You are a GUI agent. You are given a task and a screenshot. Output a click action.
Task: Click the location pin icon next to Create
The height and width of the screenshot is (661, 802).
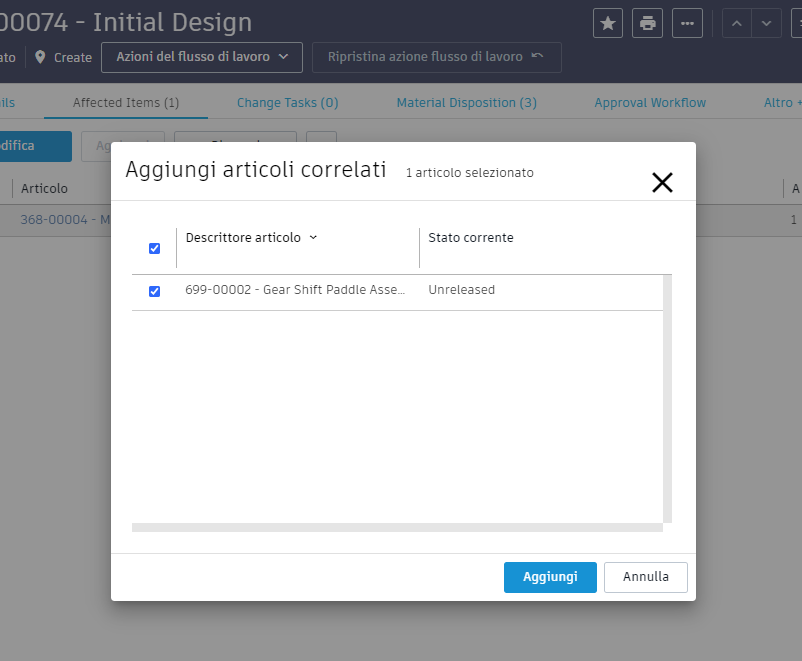(x=40, y=57)
